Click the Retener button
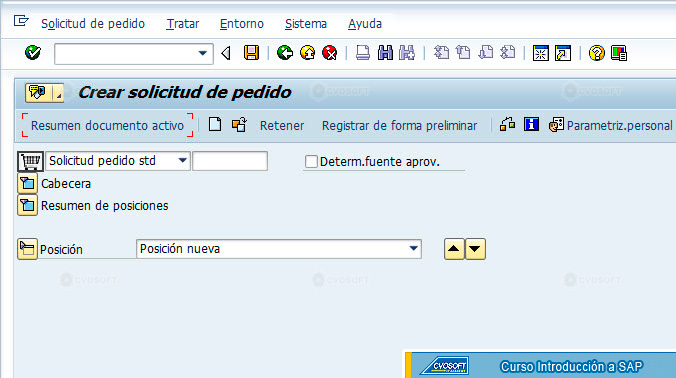 (x=282, y=125)
